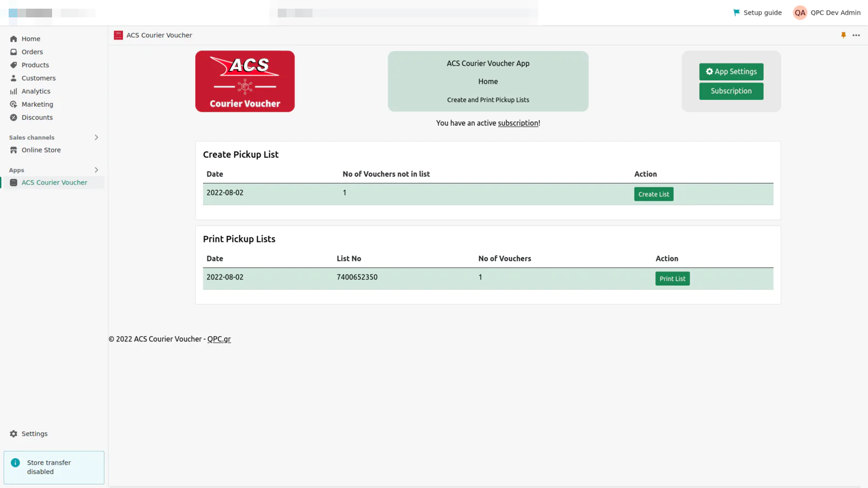Click Print List for list 7400652350
The width and height of the screenshot is (868, 488).
pyautogui.click(x=672, y=279)
